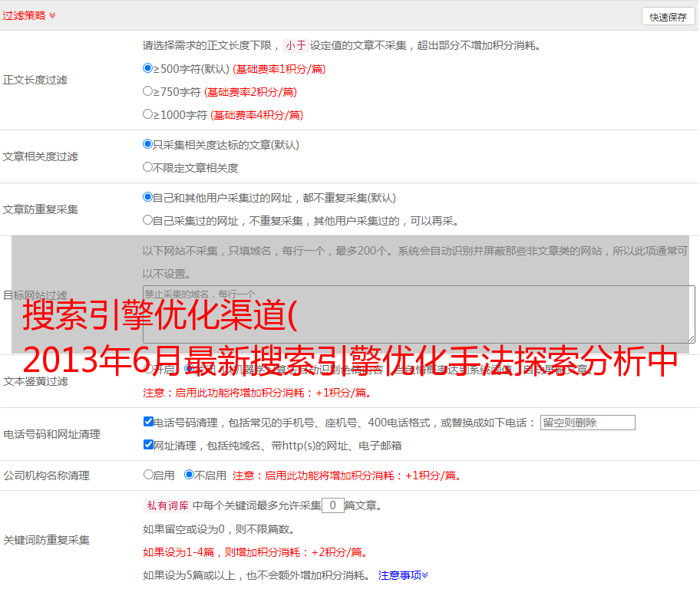
Task: Click the (基础费率2积分/篇) text
Action: [250, 92]
